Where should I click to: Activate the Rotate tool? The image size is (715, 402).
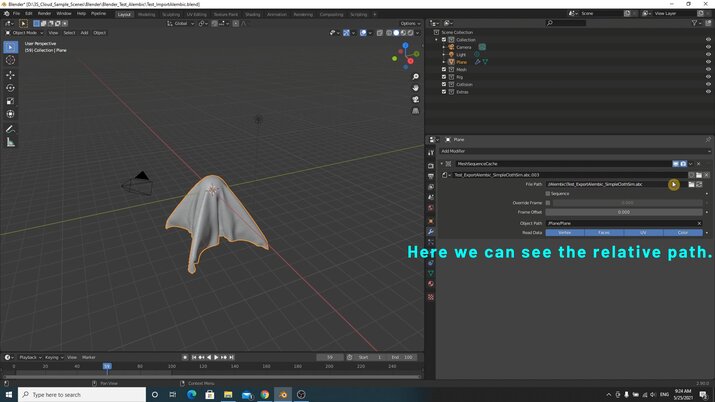pos(10,88)
